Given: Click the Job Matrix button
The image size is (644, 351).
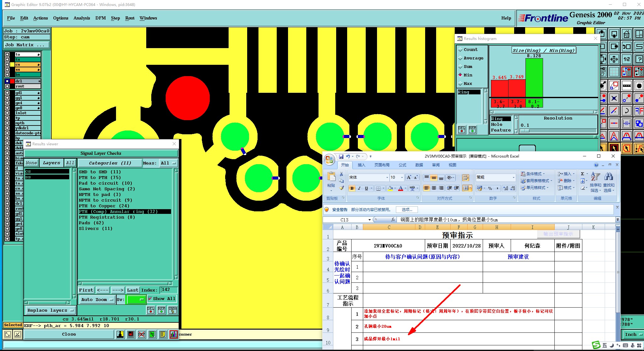Looking at the screenshot, I should pos(26,45).
